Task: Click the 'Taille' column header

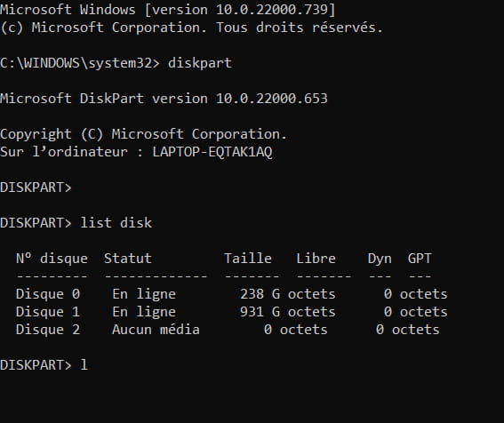Action: [x=248, y=259]
